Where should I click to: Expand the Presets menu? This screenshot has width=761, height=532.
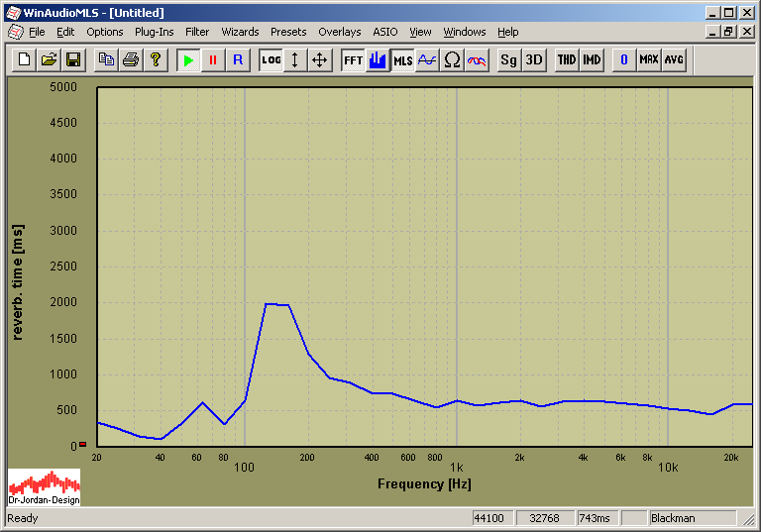click(x=288, y=32)
